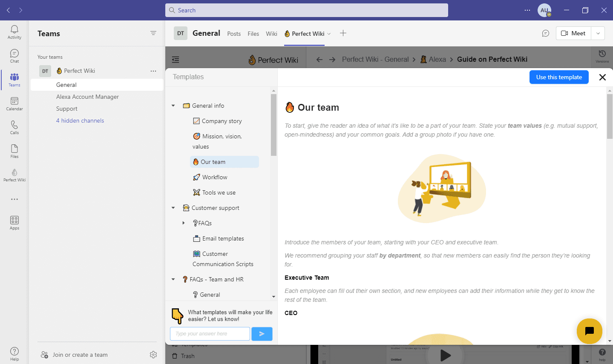This screenshot has width=613, height=364.
Task: Open the Activity feed icon
Action: click(14, 32)
